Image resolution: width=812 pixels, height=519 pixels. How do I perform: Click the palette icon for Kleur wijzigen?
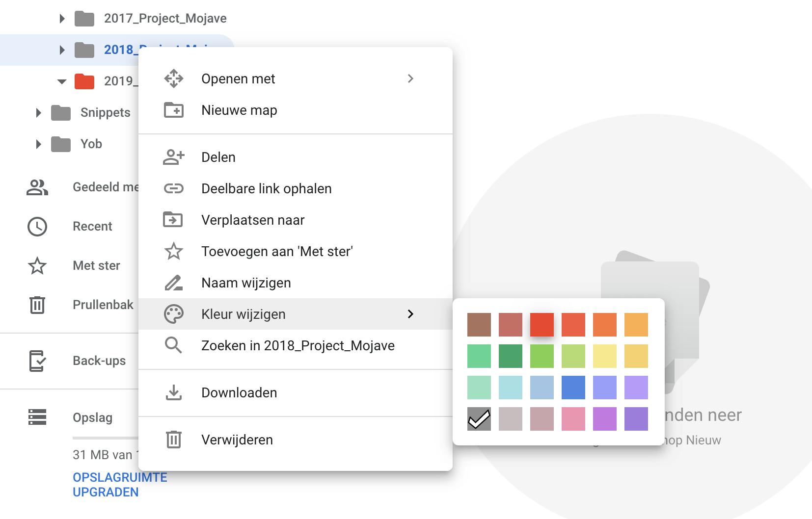173,314
